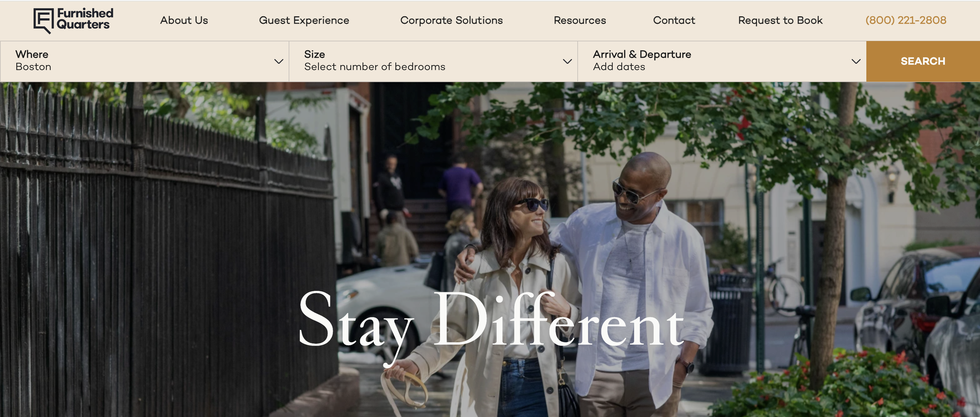Select number of bedrooms dropdown

click(433, 61)
